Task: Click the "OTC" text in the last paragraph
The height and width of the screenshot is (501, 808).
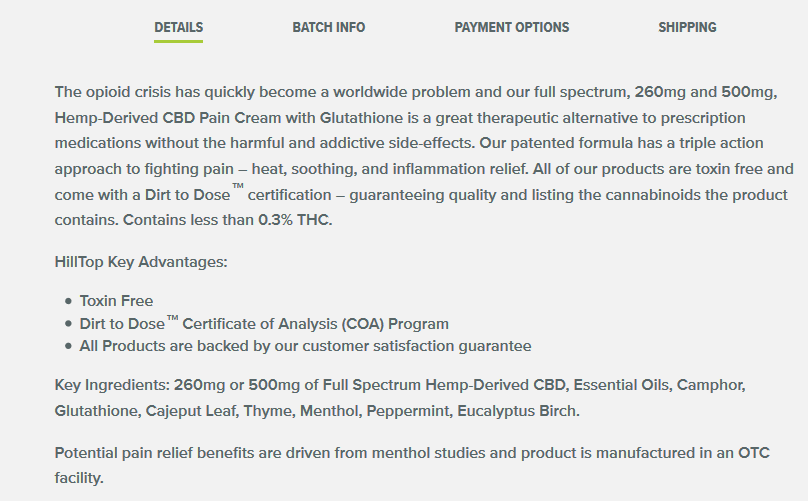Action: [754, 452]
